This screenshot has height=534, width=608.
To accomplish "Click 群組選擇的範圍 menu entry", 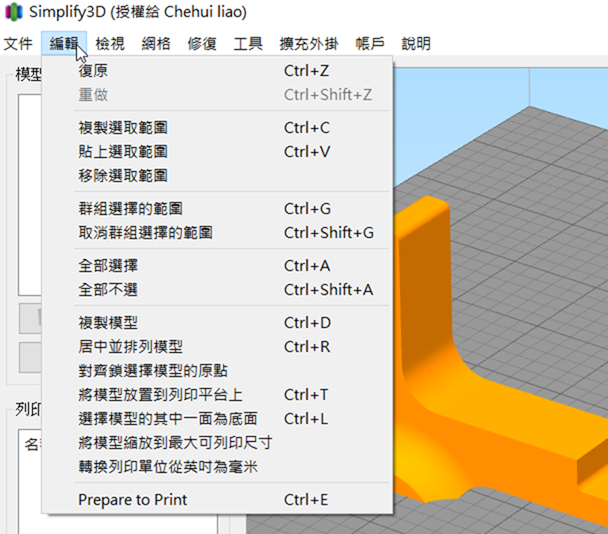I will (130, 209).
